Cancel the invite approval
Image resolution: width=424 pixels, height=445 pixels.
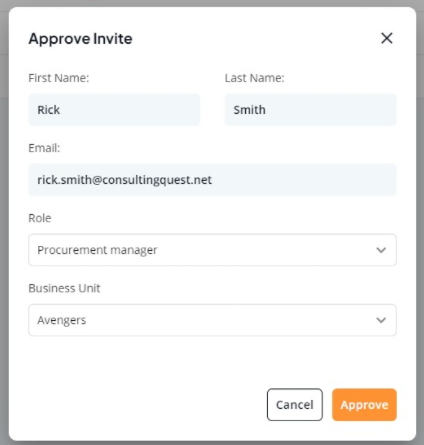click(x=295, y=404)
